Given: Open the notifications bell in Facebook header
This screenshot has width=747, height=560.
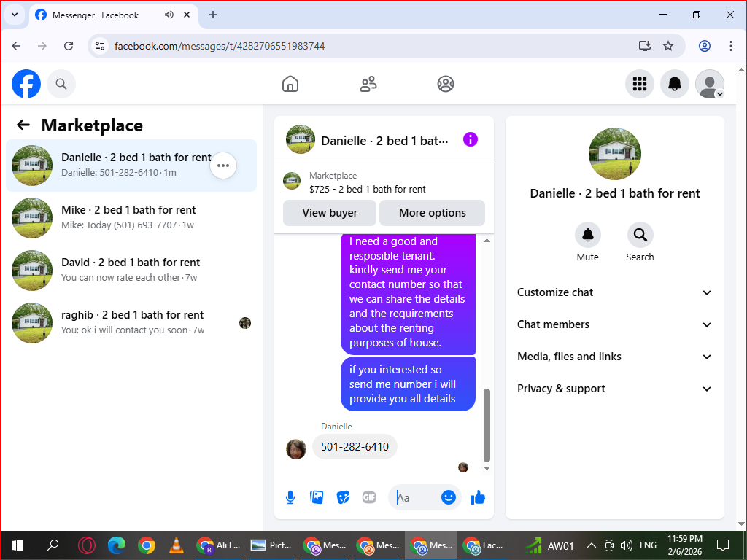Looking at the screenshot, I should tap(675, 84).
